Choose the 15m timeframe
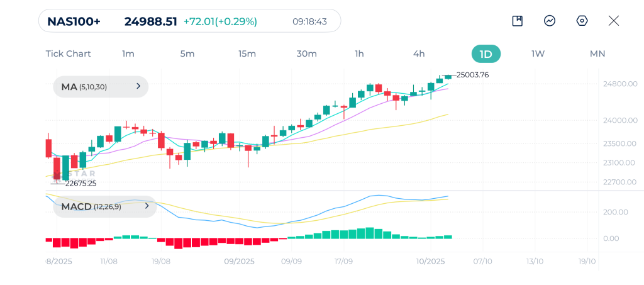 tap(247, 53)
